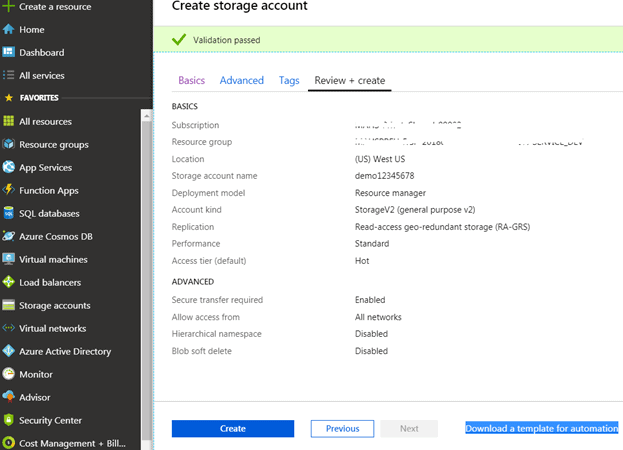The image size is (623, 450).
Task: Click the Function Apps lightning icon
Action: pos(9,190)
